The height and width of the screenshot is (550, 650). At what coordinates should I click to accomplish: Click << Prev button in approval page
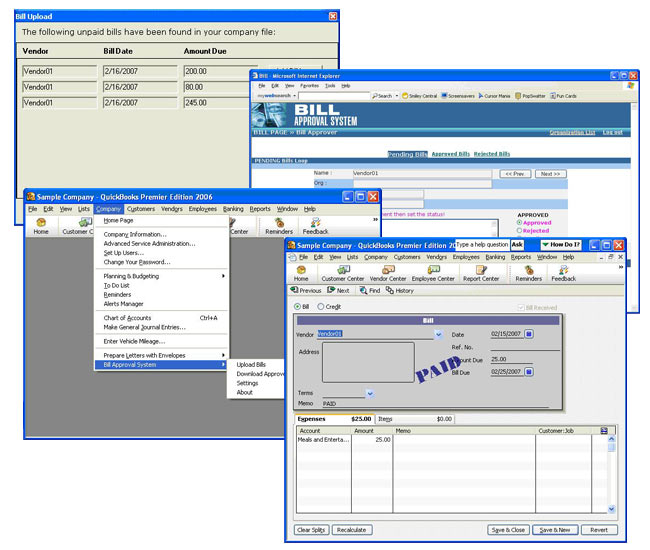515,174
